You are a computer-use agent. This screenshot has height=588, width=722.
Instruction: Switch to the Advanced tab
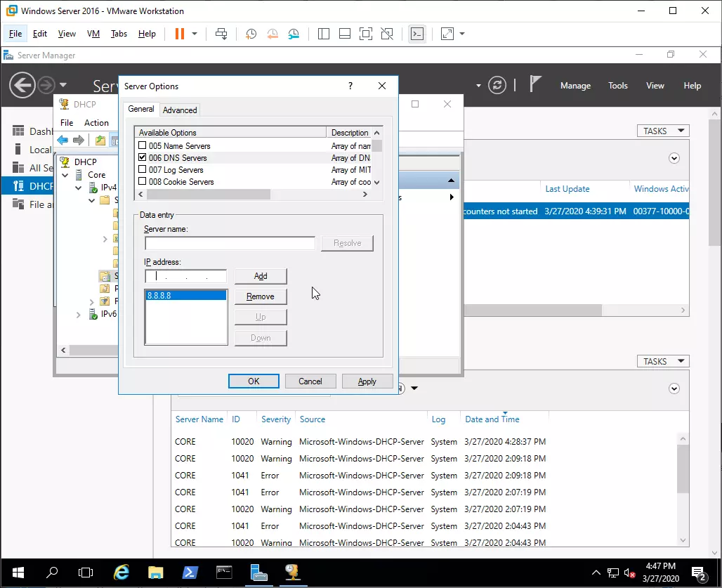pyautogui.click(x=180, y=110)
